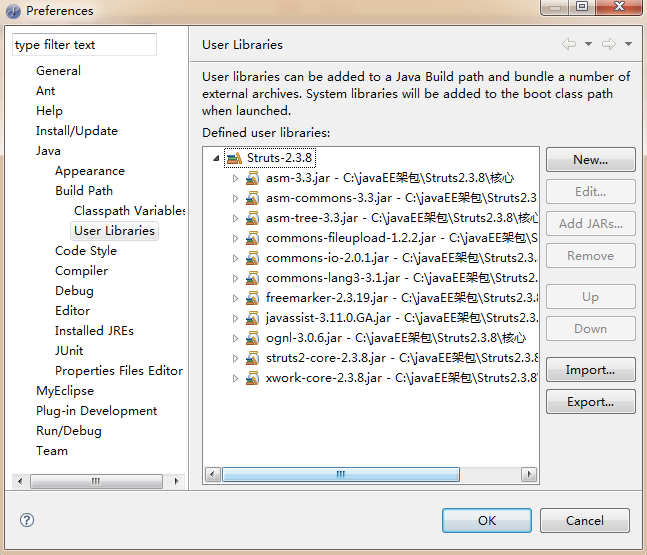Click the Struts-2.3.8 library icon
Image resolution: width=647 pixels, height=555 pixels.
(234, 158)
